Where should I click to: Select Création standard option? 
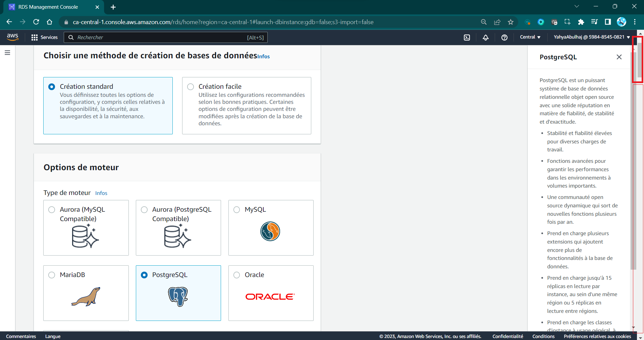point(108,106)
